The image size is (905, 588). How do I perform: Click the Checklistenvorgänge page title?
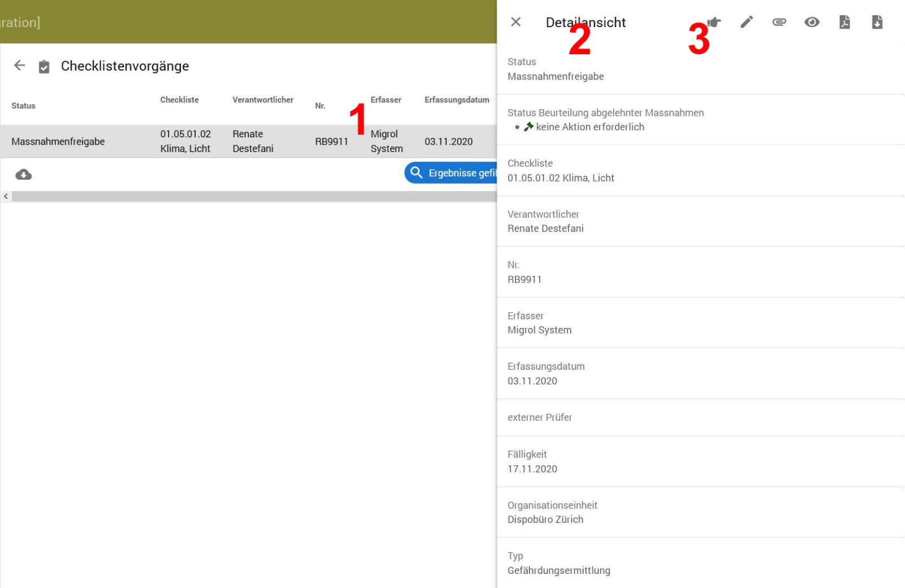click(125, 66)
